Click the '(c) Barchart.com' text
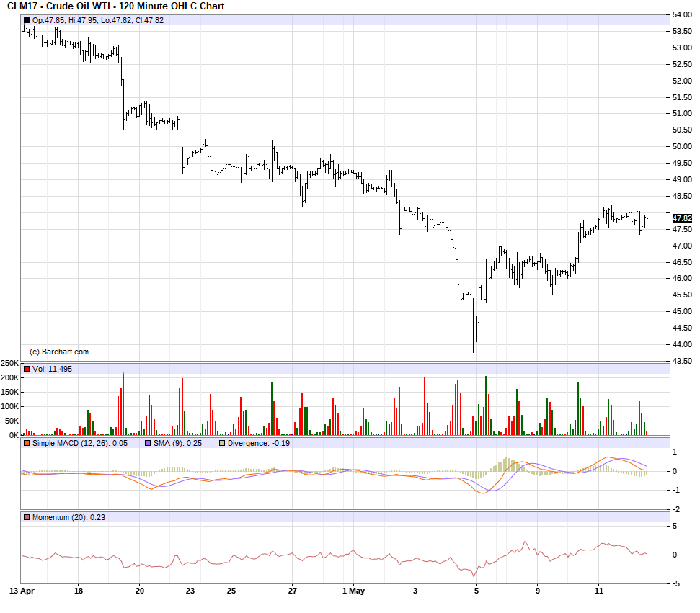 [59, 352]
